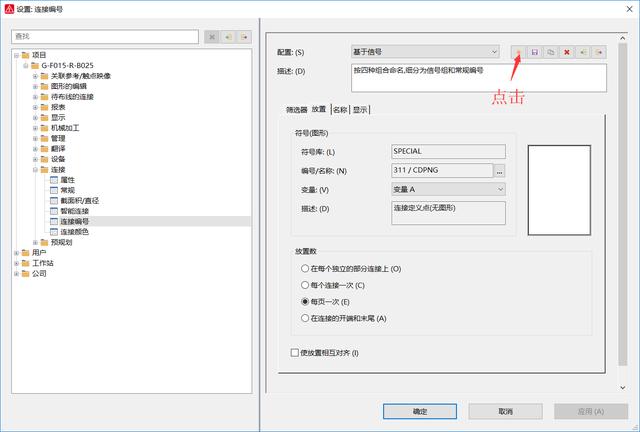Open the 配置 dropdown showing 基于信号
Image resolution: width=640 pixels, height=432 pixels.
click(x=425, y=52)
